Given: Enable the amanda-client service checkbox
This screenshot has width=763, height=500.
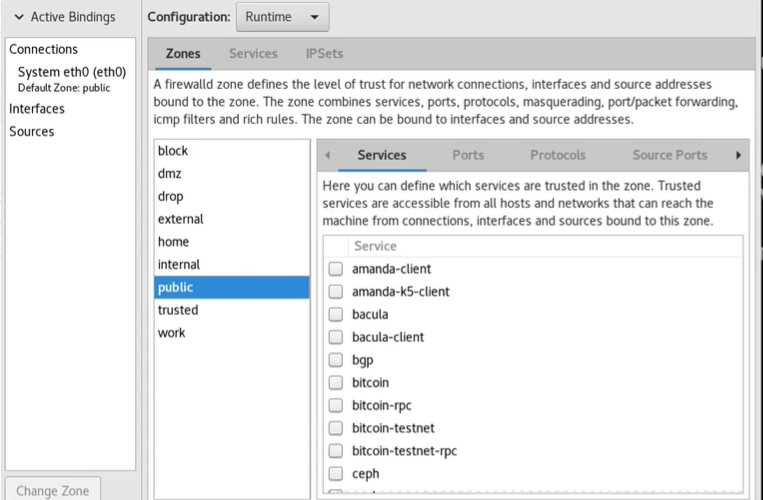Looking at the screenshot, I should pyautogui.click(x=336, y=269).
